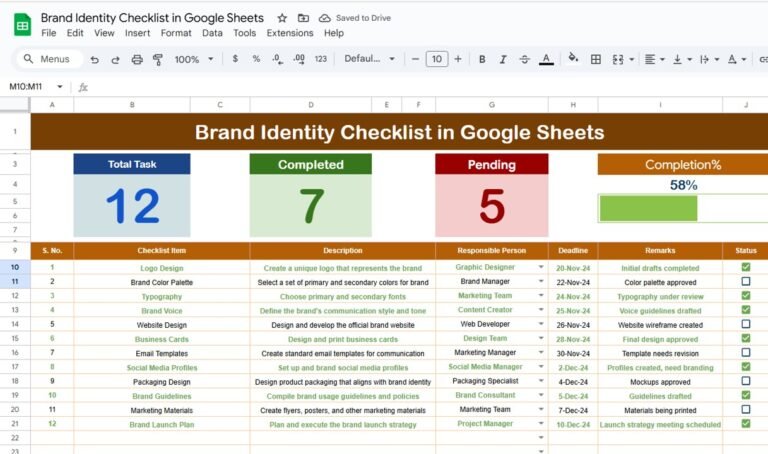Click the formula bar input
Viewport: 768px width, 454px height.
426,87
